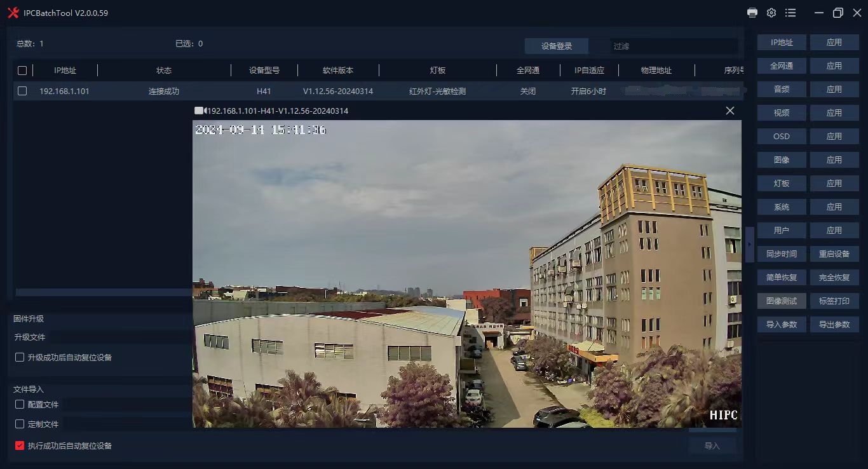Open the 视频 settings tab
868x469 pixels.
(x=782, y=112)
